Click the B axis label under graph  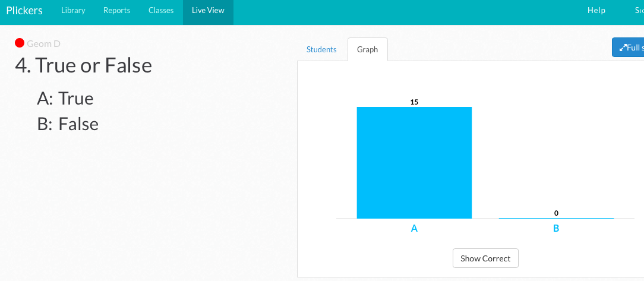point(556,228)
